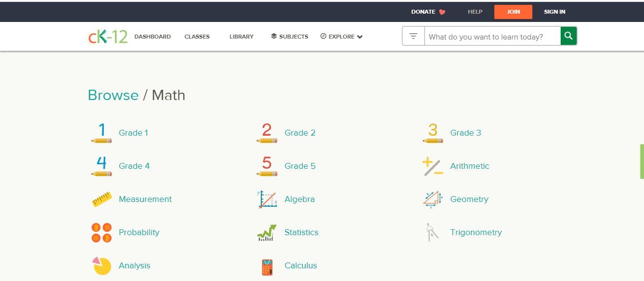Select the Calculus subject link
Viewport: 644px width, 281px height.
(x=301, y=265)
